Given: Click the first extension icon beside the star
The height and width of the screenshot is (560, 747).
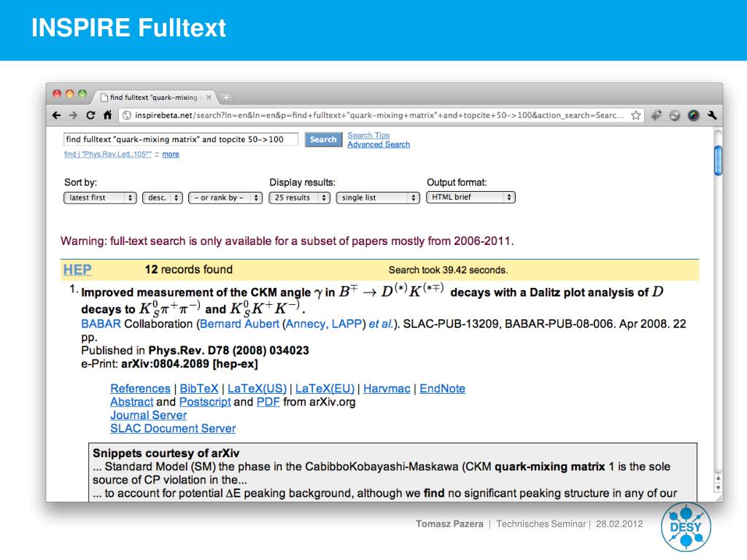Looking at the screenshot, I should tap(656, 115).
